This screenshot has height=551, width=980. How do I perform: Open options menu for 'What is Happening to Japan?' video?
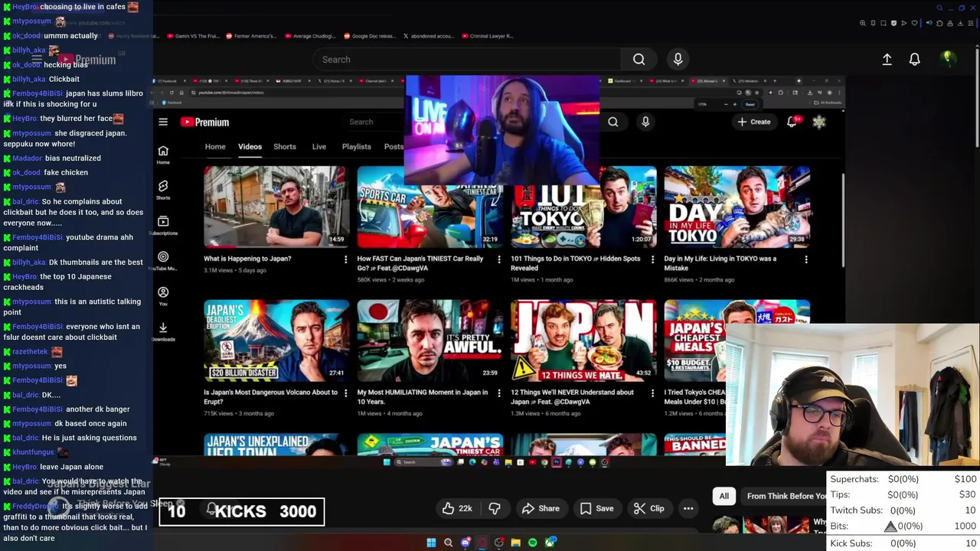345,259
